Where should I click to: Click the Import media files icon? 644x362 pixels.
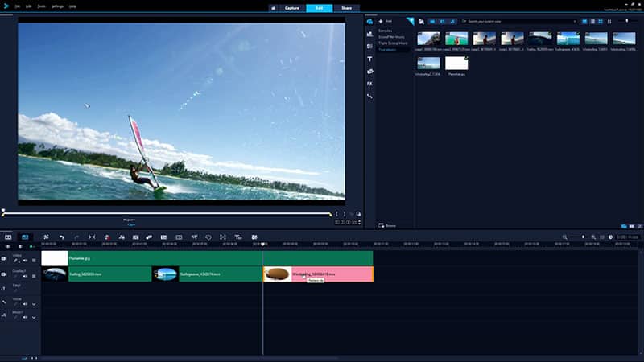tap(421, 22)
